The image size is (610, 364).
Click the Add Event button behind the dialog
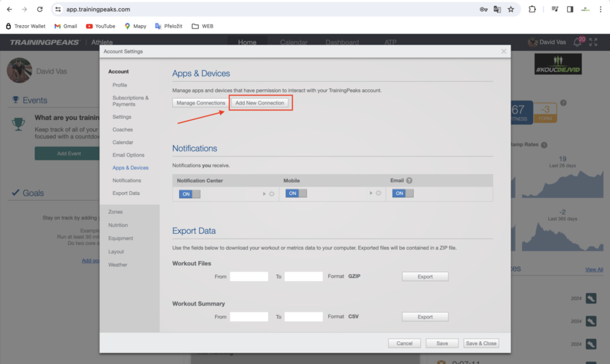(x=67, y=153)
